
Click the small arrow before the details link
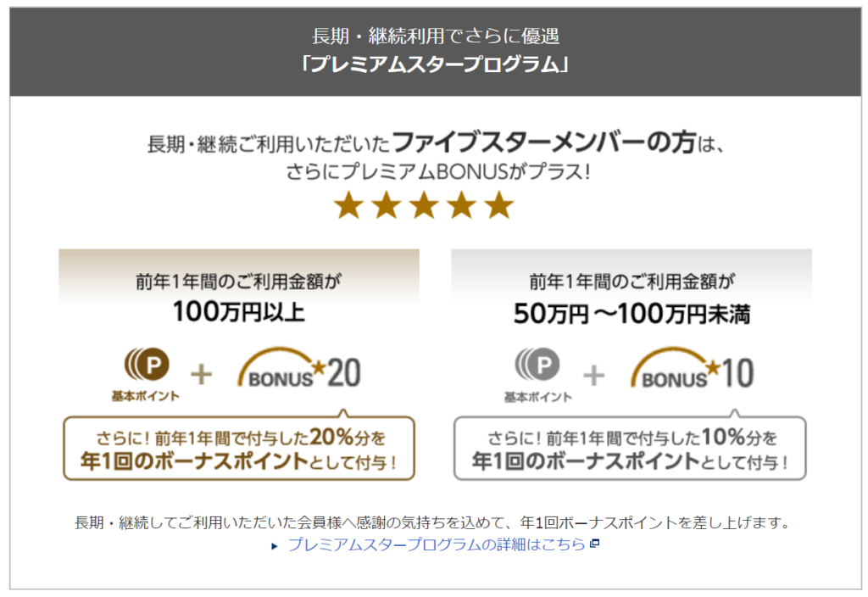coord(274,546)
